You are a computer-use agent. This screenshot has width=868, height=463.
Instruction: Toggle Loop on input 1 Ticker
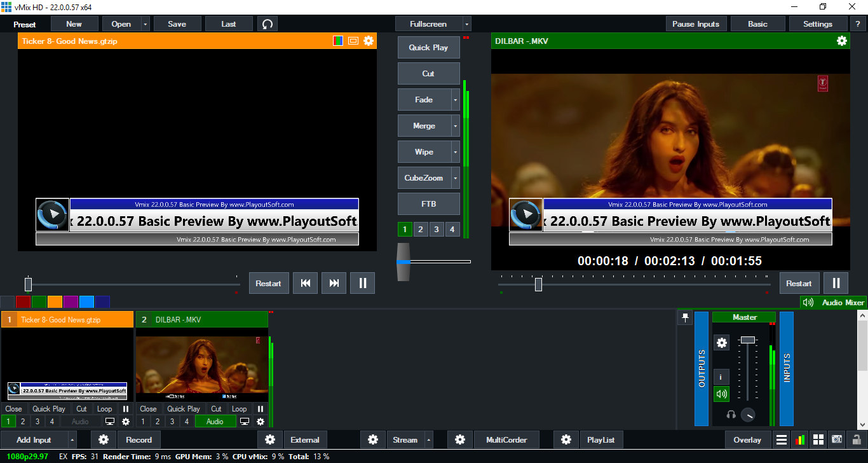coord(105,409)
